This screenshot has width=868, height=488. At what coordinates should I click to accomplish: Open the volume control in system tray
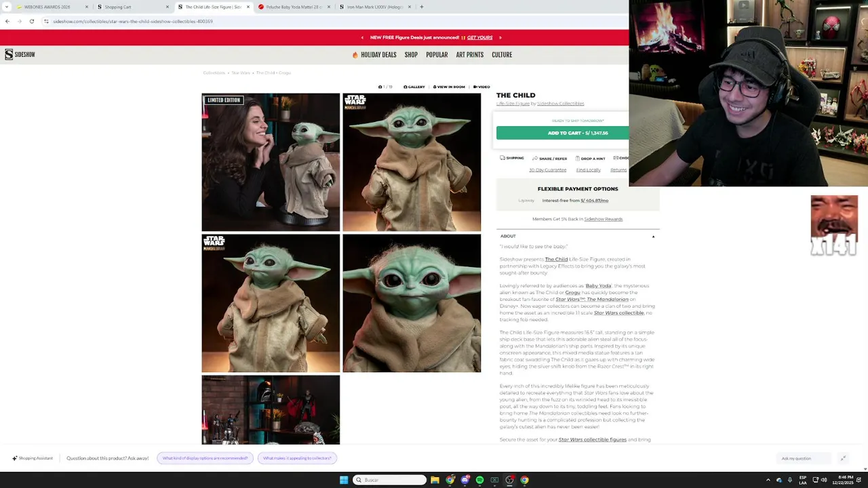823,480
